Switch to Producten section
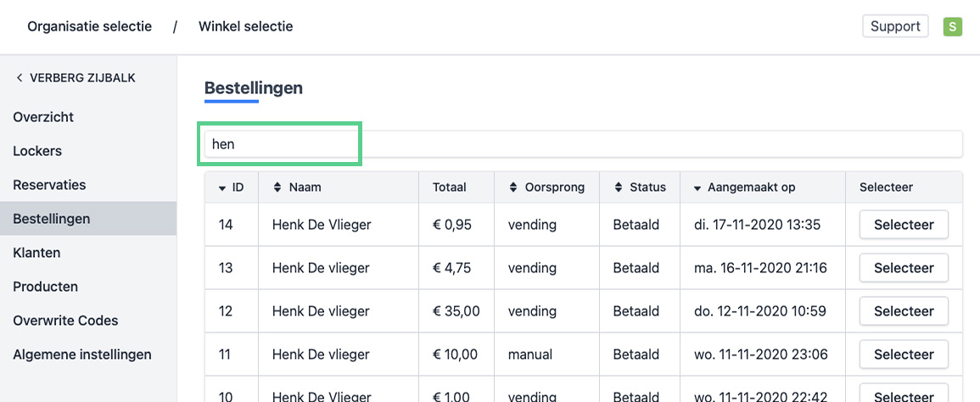Image resolution: width=980 pixels, height=402 pixels. coord(45,287)
